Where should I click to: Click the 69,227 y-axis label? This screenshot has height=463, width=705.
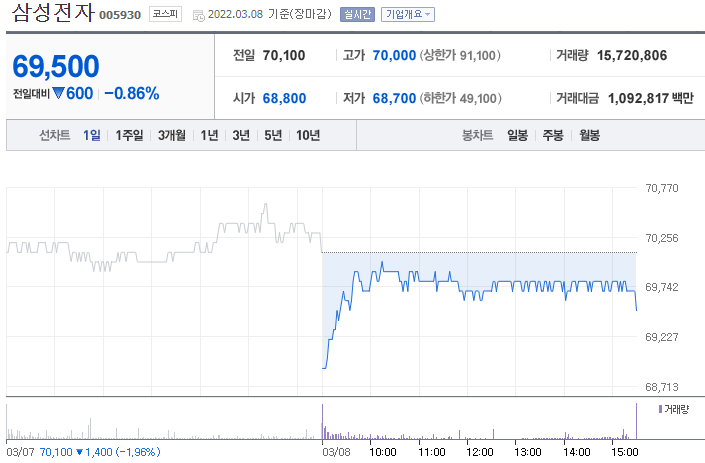(662, 337)
